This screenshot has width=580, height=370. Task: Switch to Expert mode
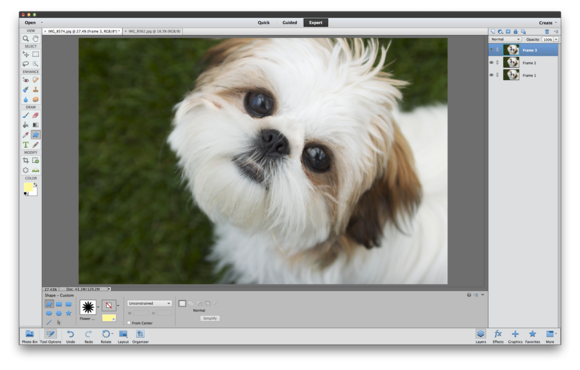[x=316, y=23]
